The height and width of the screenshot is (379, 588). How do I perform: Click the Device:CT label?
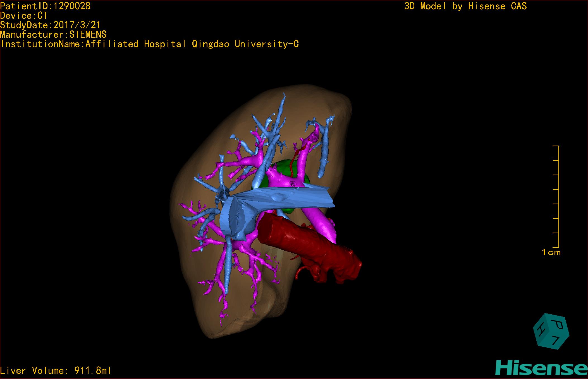click(x=24, y=16)
